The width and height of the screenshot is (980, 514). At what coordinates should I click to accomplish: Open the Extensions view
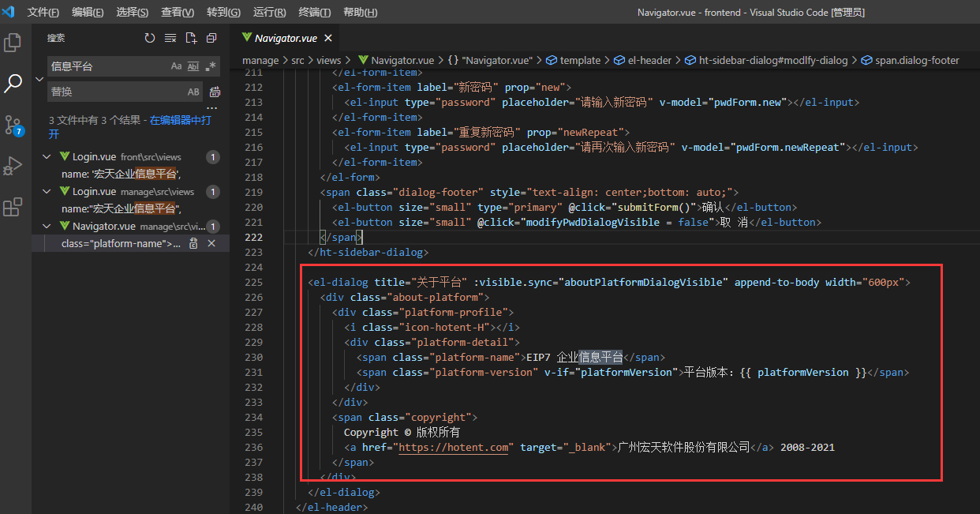click(x=13, y=208)
